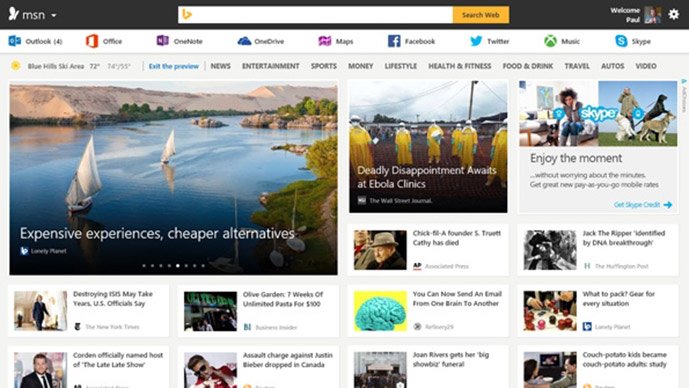Viewport: 689px width, 388px height.
Task: Click into the Bing search field
Action: pos(315,15)
